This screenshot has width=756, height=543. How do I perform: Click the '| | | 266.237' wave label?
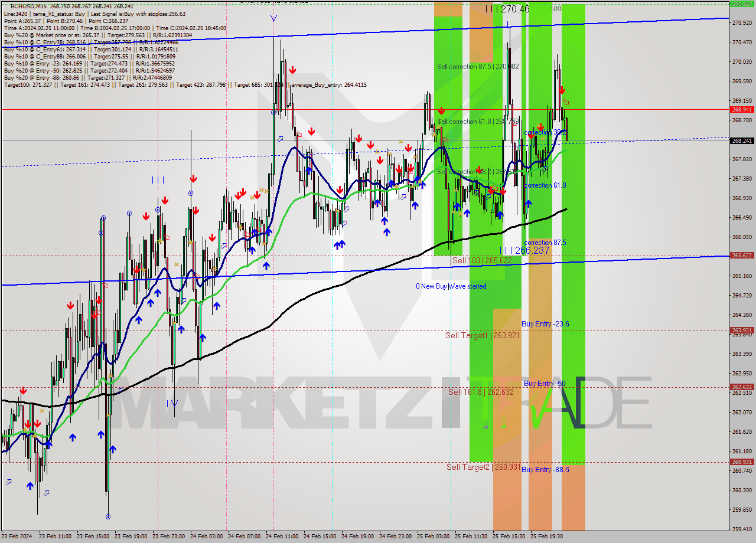coord(524,250)
